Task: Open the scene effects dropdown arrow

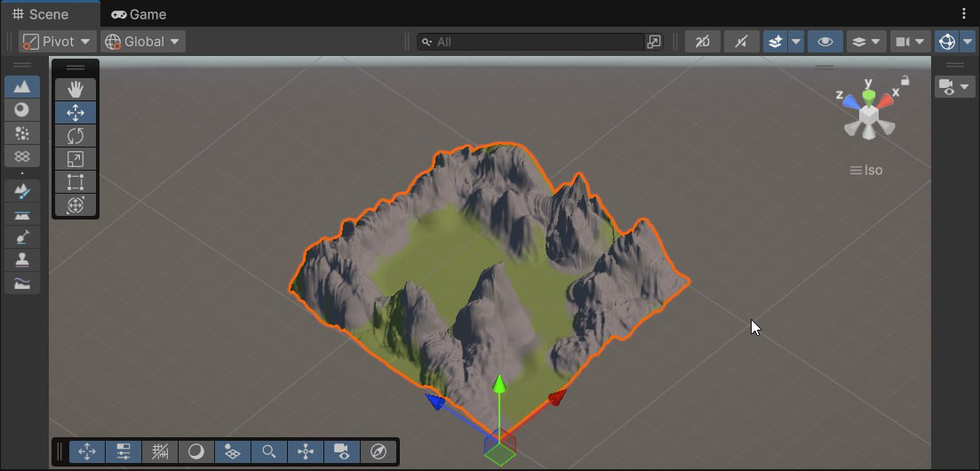Action: click(795, 42)
